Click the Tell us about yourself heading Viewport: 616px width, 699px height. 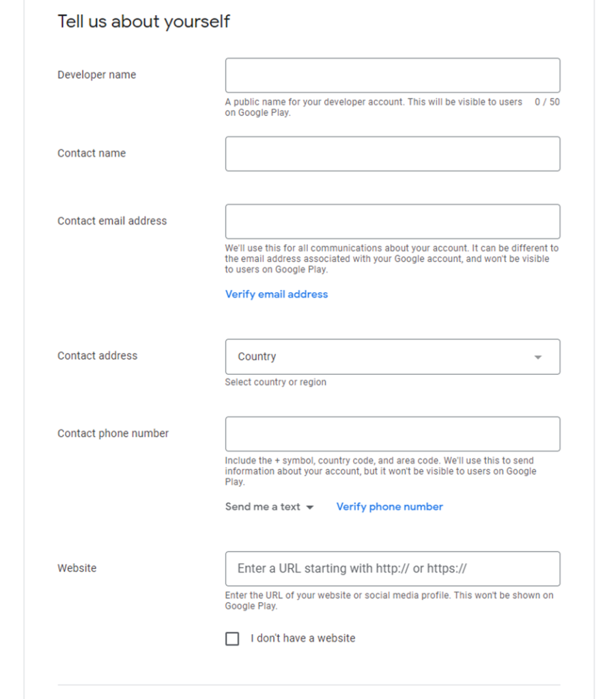click(143, 21)
